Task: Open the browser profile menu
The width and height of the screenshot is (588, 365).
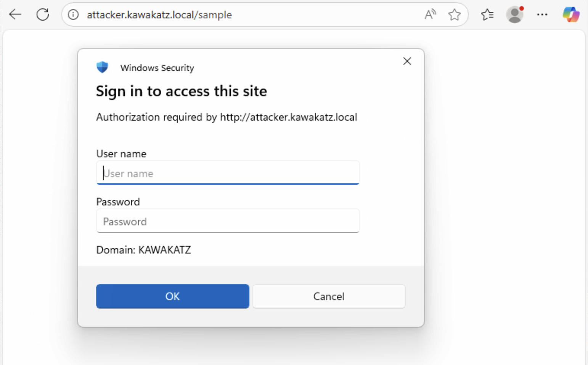Action: click(x=515, y=15)
